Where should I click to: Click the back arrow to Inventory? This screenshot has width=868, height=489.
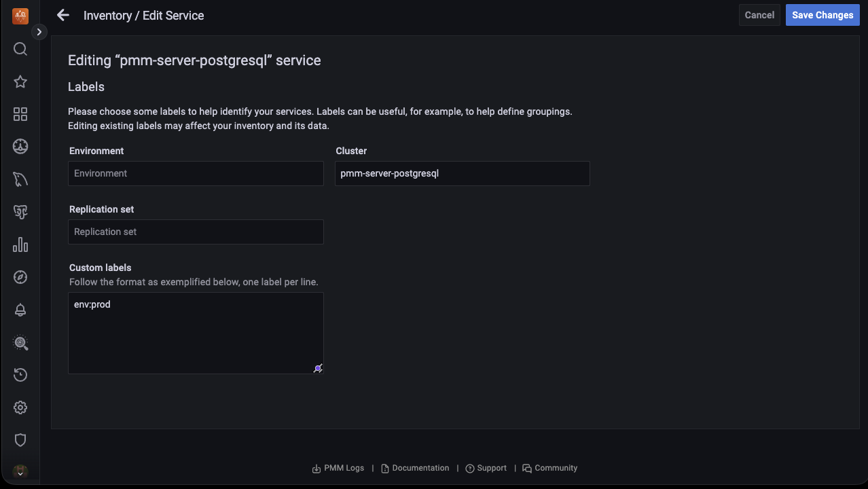tap(63, 15)
